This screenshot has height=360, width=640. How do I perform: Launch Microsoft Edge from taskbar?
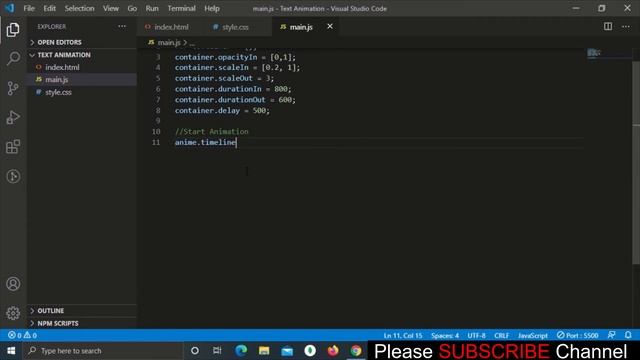(x=241, y=351)
